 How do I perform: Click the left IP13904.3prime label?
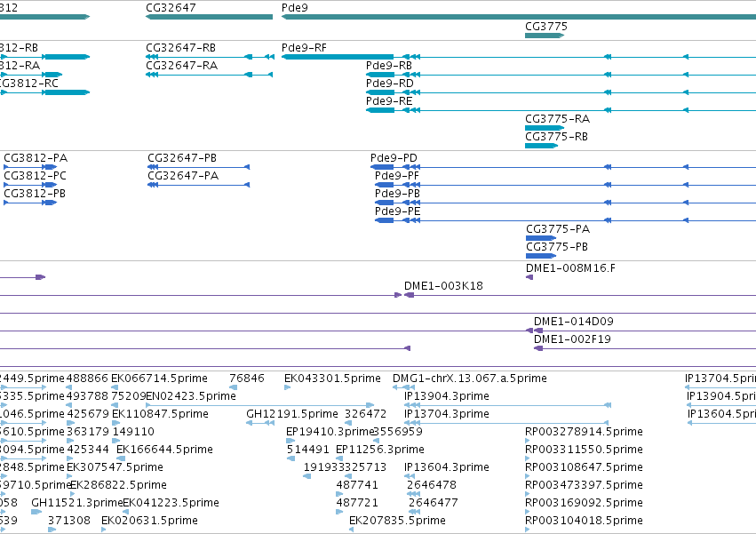click(447, 396)
